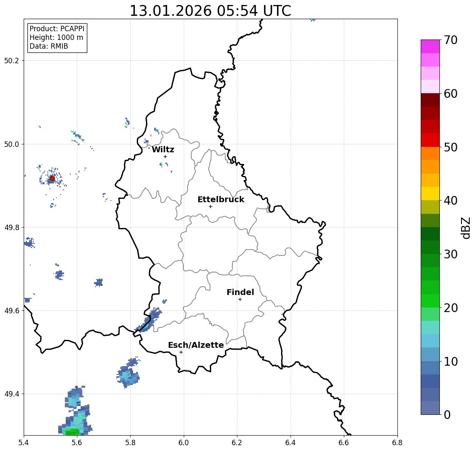
Task: Click the Ettelbruck station label
Action: pyautogui.click(x=221, y=199)
